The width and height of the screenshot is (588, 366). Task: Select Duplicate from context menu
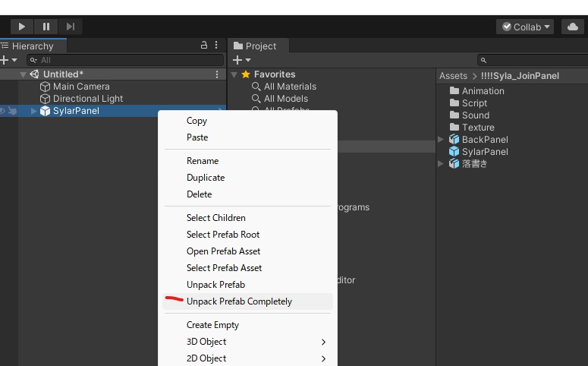[x=206, y=178]
